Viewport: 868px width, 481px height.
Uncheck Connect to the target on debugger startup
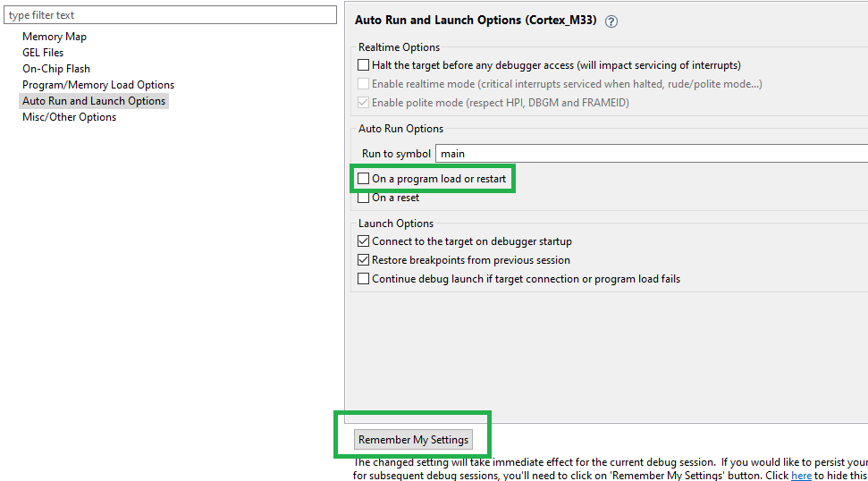point(364,241)
